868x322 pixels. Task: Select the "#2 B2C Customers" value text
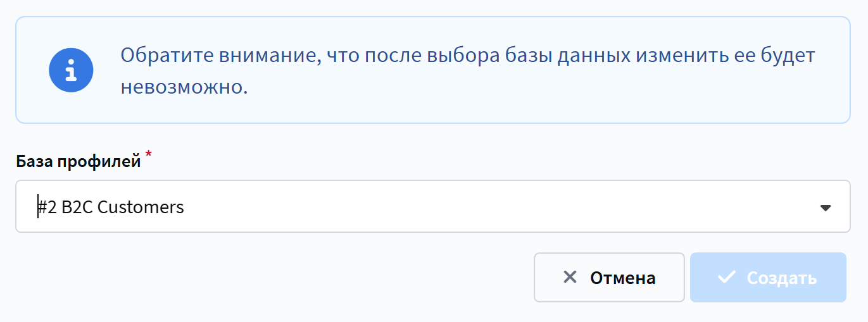111,207
